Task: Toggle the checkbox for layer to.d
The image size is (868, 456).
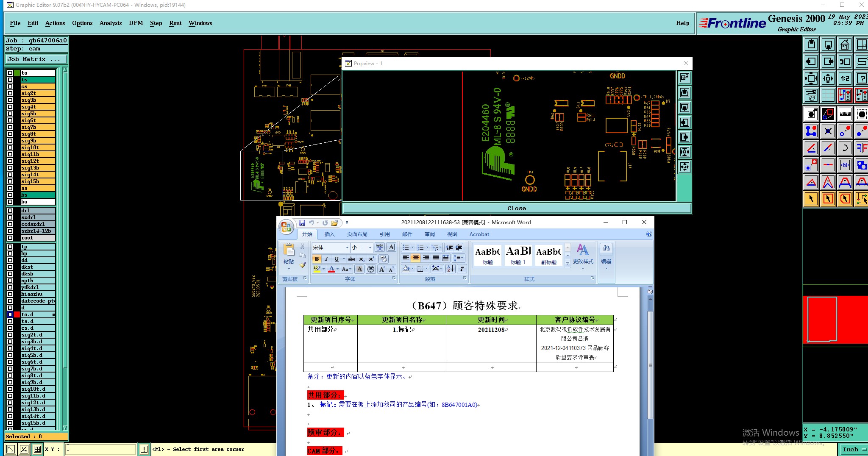Action: click(10, 314)
